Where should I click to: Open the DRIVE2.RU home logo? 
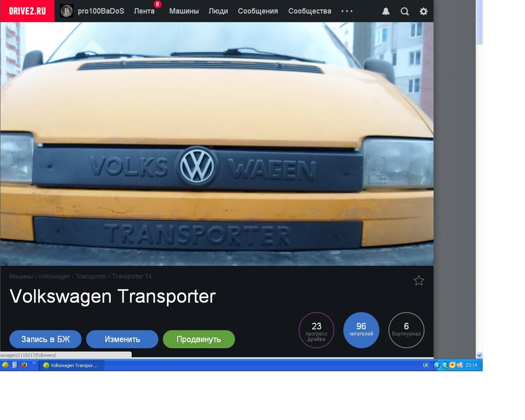pos(27,11)
